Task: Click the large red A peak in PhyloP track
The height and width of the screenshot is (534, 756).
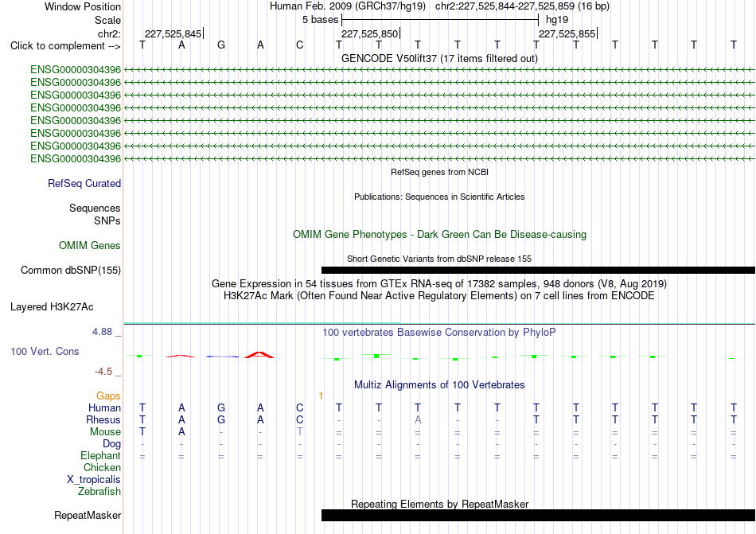Action: point(259,355)
